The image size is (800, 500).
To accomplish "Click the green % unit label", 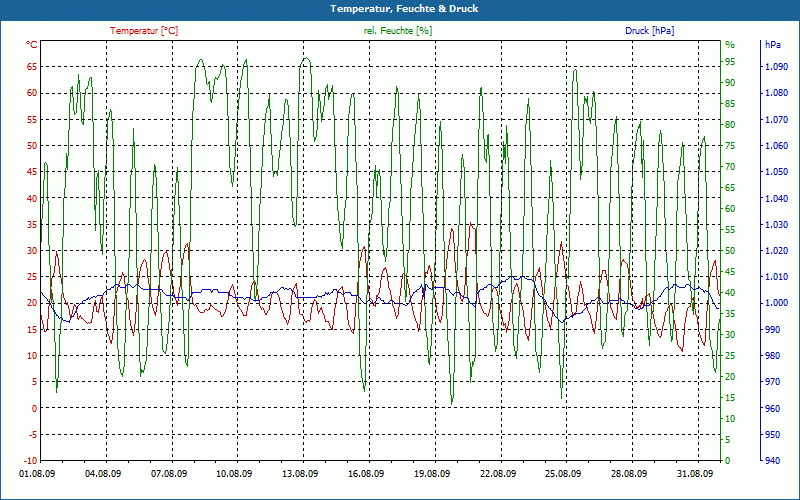I will tap(730, 45).
